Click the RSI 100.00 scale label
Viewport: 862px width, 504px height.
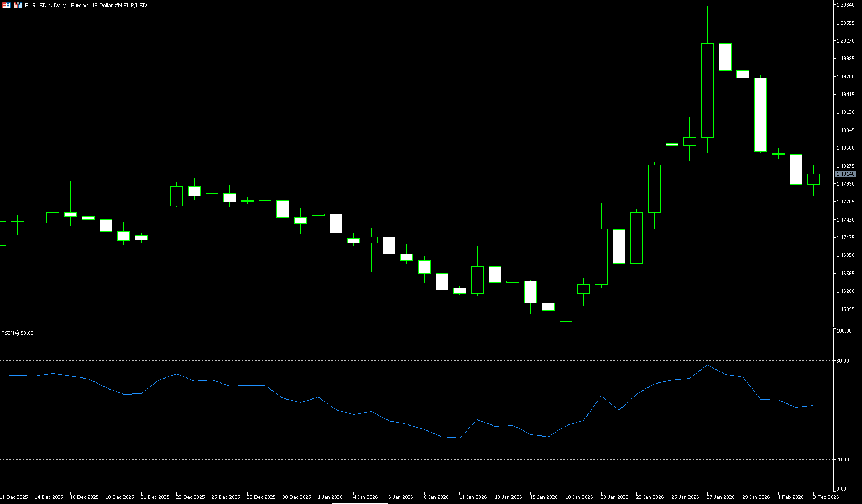pos(844,331)
